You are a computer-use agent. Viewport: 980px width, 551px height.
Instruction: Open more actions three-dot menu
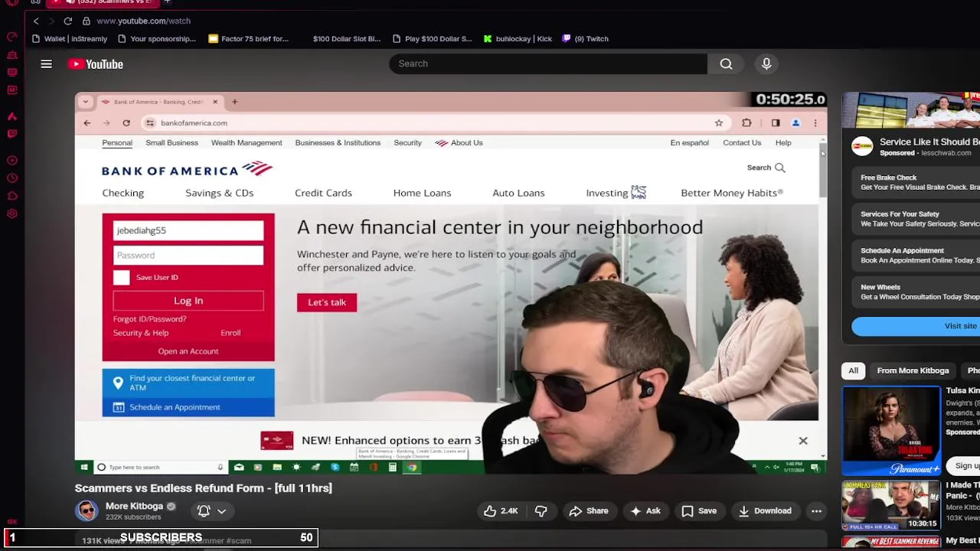point(816,511)
